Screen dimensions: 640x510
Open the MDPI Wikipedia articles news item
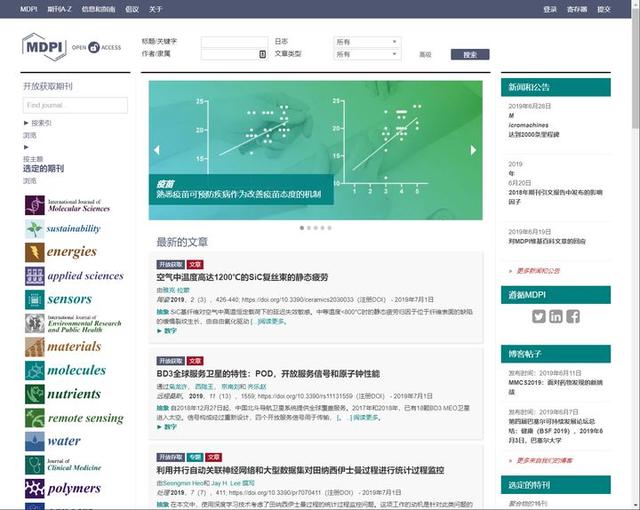547,241
